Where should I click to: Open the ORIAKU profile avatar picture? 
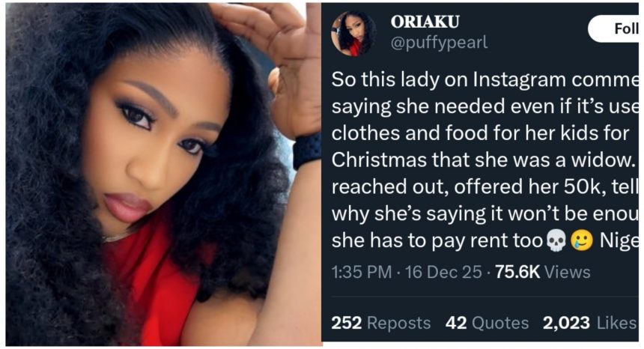tap(353, 34)
